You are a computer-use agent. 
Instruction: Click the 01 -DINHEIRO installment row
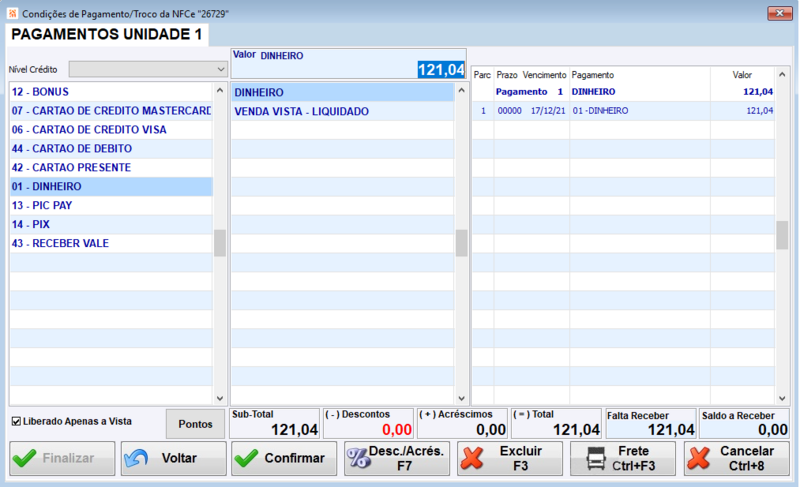tap(623, 111)
